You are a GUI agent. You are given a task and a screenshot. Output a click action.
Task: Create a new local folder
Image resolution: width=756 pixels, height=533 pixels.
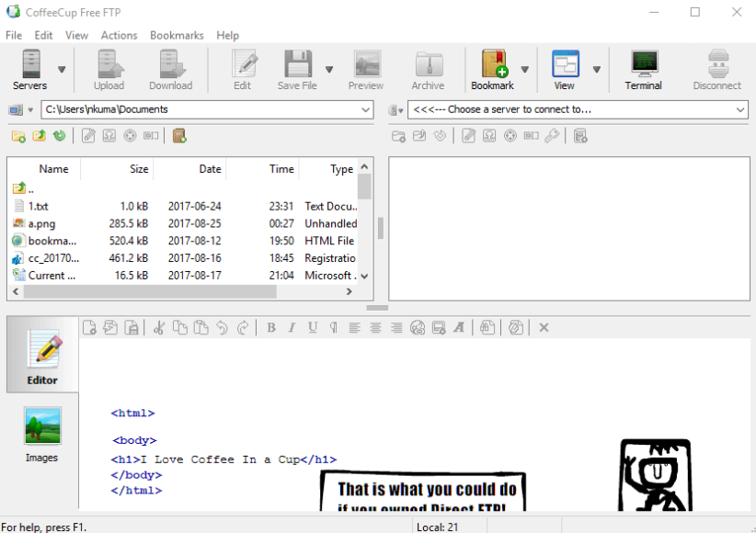[18, 136]
